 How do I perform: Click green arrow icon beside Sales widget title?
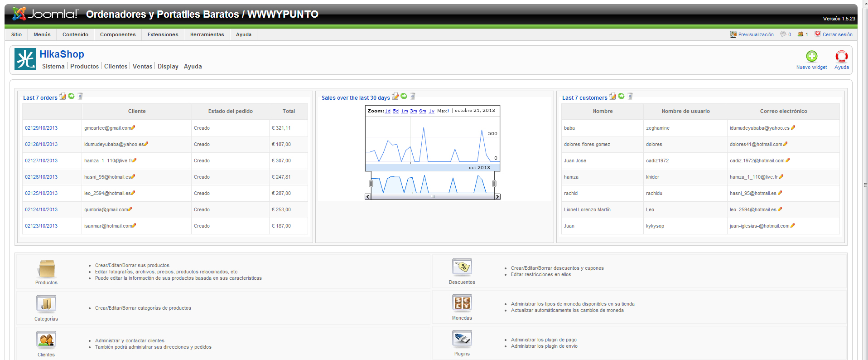click(x=404, y=96)
